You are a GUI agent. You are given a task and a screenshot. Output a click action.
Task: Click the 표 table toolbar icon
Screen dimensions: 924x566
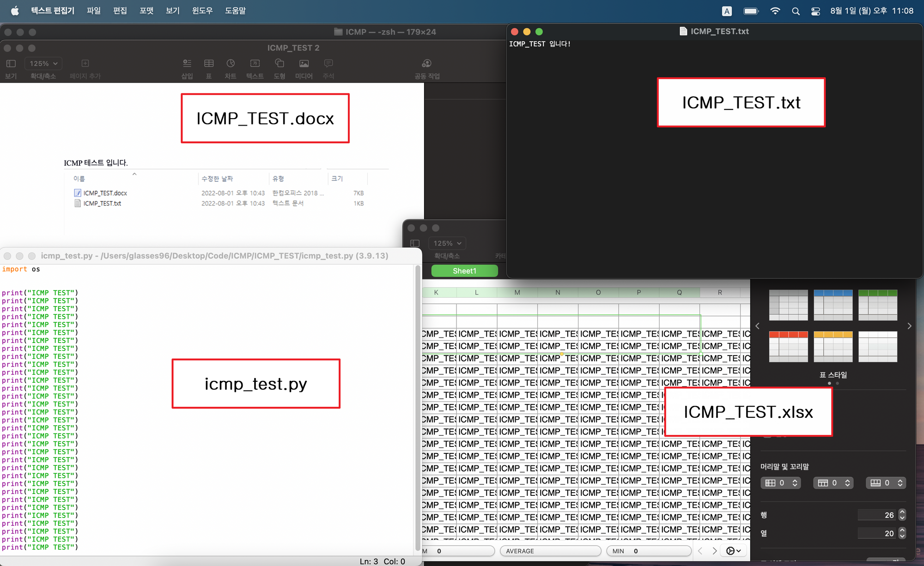pos(209,63)
